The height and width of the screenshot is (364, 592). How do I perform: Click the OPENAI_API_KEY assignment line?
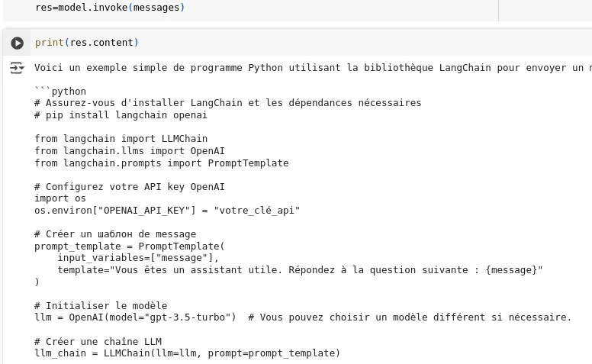pyautogui.click(x=167, y=211)
